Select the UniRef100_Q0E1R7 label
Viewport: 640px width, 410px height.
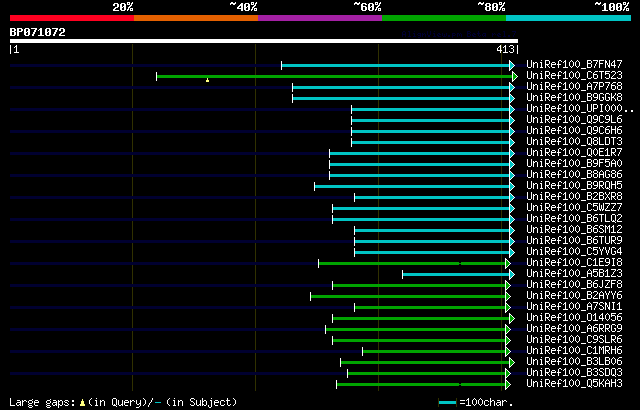(574, 152)
